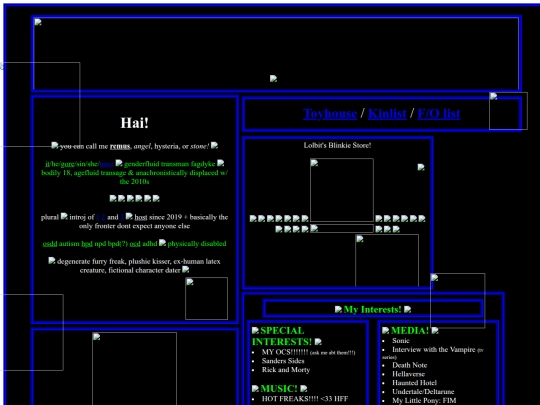The width and height of the screenshot is (540, 405).
Task: Click broken image in top banner's upper-left corner
Action: (x=38, y=22)
